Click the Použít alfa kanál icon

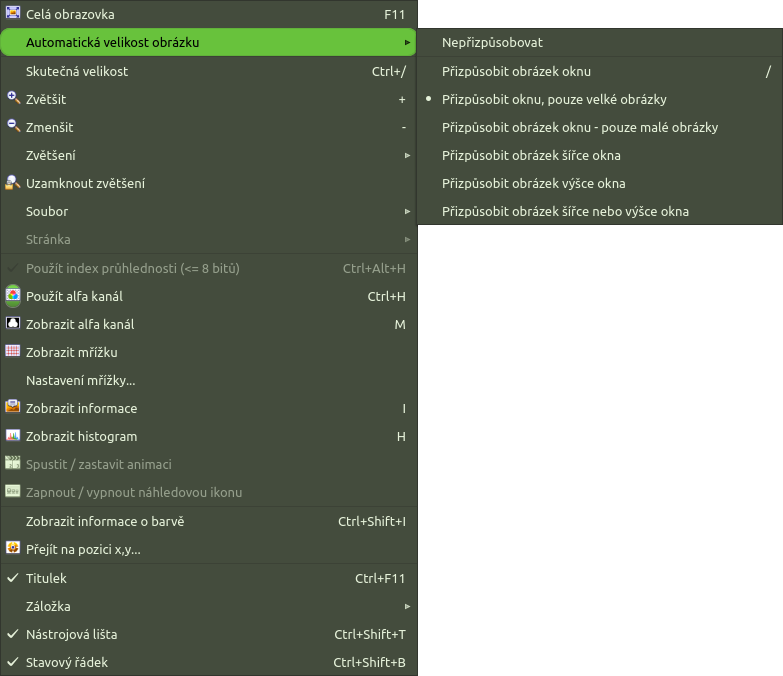[x=13, y=296]
